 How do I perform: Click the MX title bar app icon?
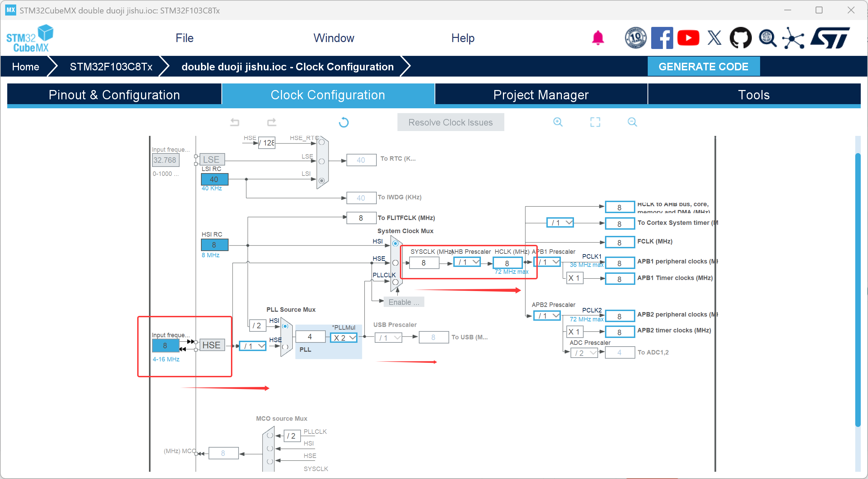point(11,10)
